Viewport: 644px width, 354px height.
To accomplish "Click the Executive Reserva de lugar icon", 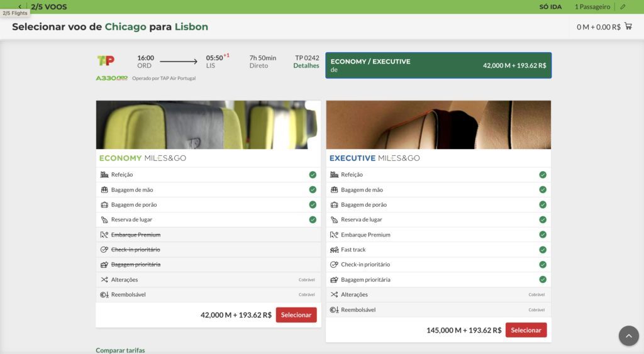I will (x=335, y=219).
